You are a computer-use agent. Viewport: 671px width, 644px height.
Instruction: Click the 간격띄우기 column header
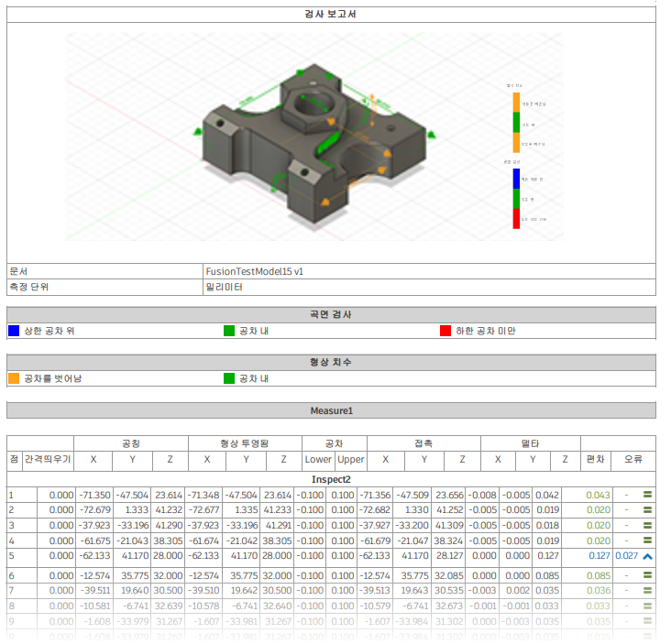click(x=48, y=459)
